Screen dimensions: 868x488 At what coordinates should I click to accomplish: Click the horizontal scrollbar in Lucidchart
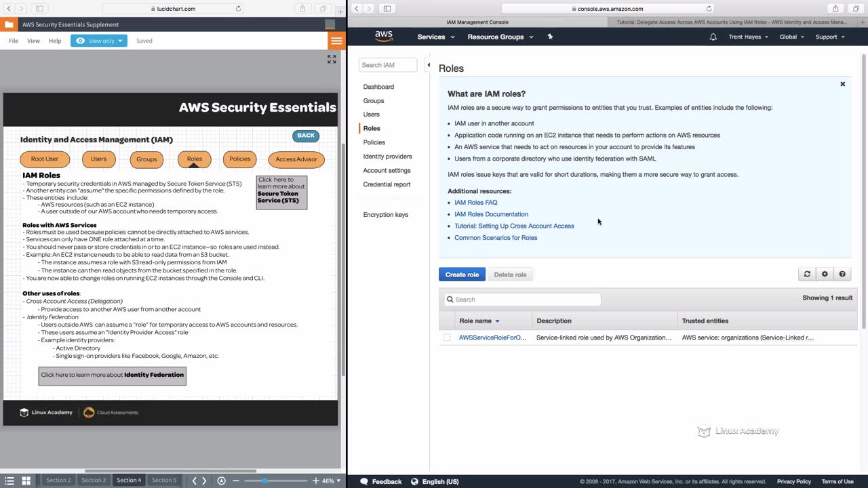click(x=170, y=471)
